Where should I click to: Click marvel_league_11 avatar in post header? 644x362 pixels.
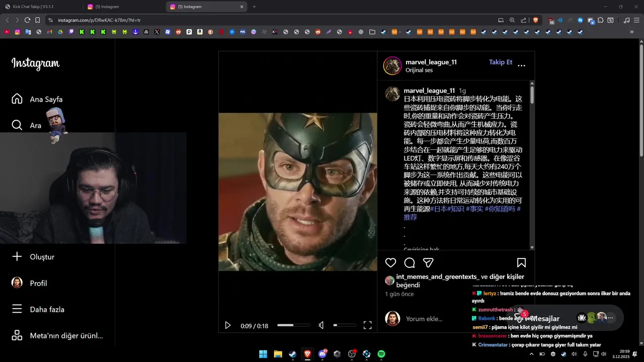(392, 66)
